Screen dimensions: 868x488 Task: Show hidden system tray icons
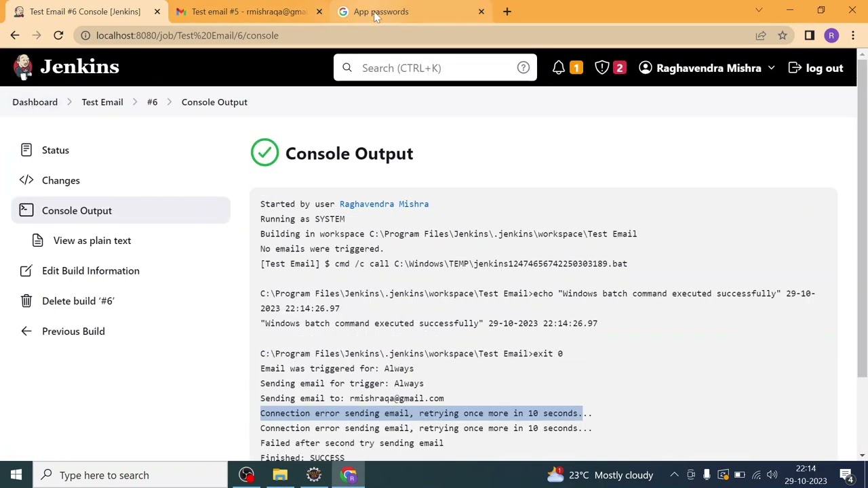674,474
